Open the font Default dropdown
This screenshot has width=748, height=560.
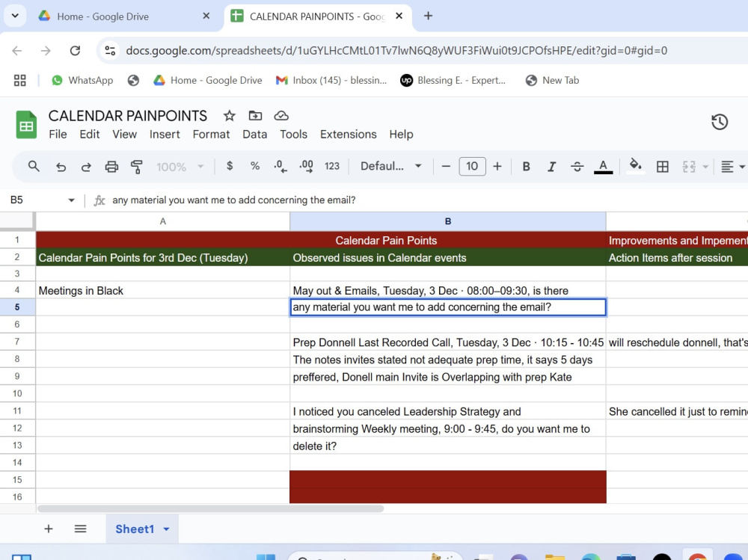390,166
